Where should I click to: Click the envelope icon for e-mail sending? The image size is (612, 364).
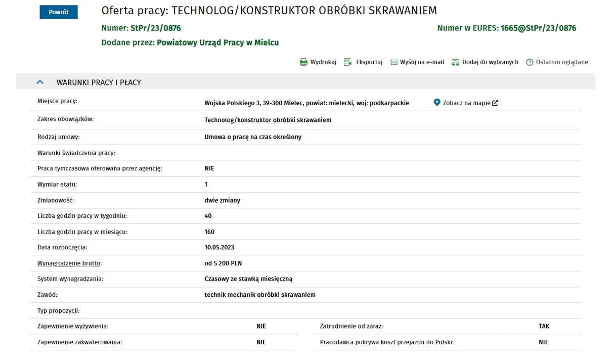394,62
